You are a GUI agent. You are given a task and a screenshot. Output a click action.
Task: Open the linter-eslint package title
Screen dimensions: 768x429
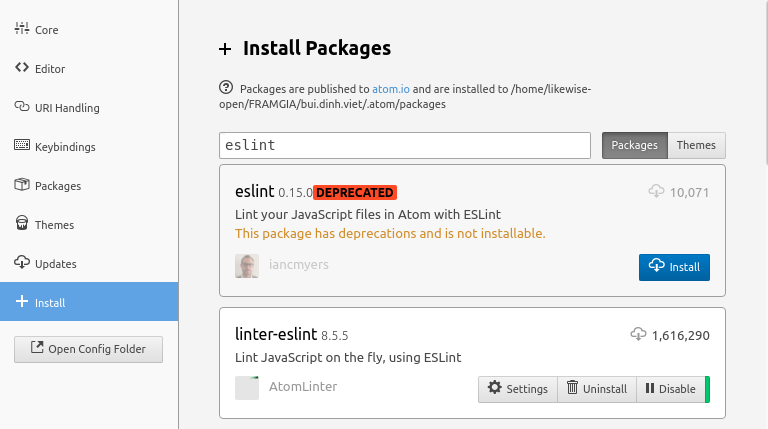tap(275, 334)
